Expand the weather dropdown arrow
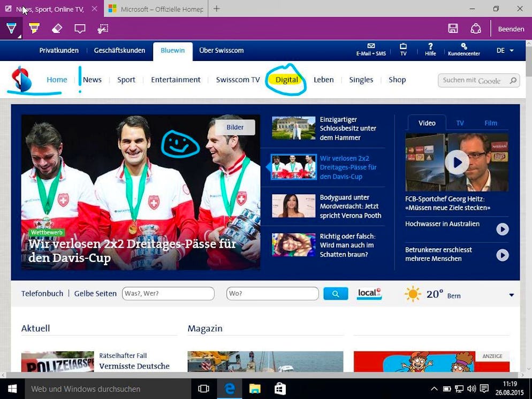Image resolution: width=532 pixels, height=399 pixels. 511,295
